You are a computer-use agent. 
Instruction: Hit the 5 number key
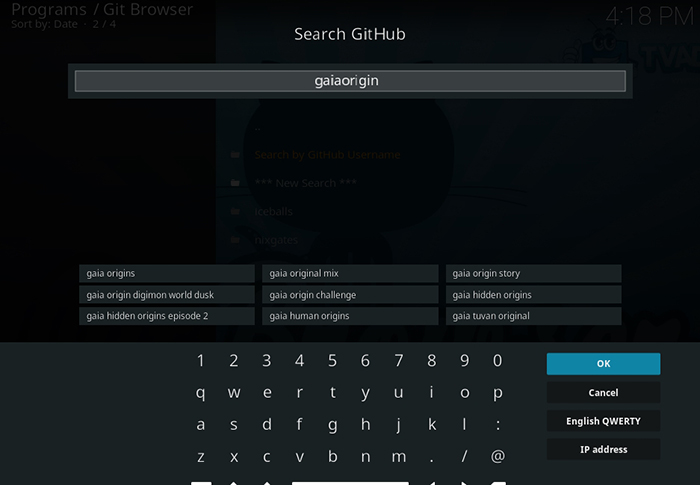[333, 360]
